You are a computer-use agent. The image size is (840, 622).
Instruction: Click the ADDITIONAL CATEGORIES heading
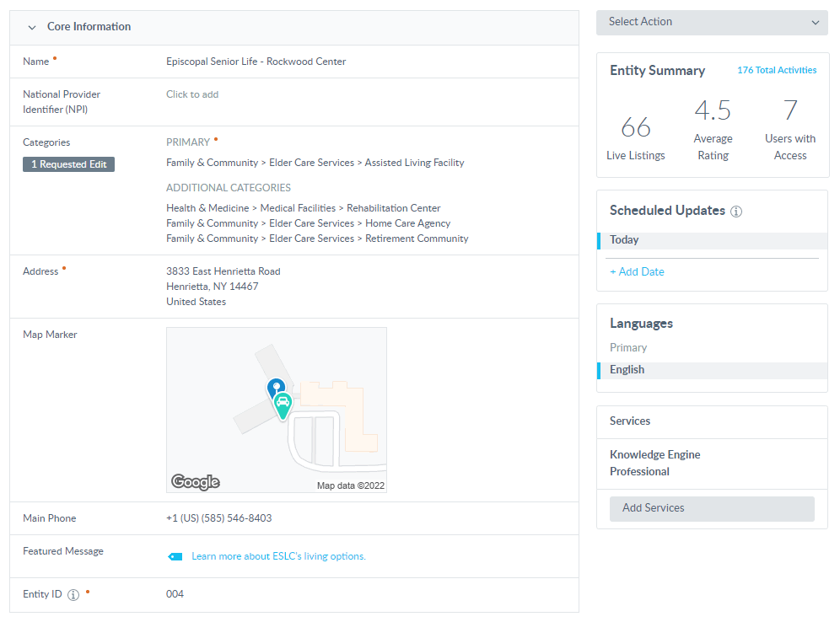tap(229, 188)
